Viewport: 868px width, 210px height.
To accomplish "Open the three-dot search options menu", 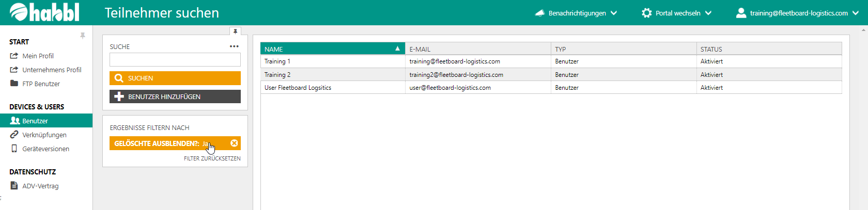I will click(234, 46).
